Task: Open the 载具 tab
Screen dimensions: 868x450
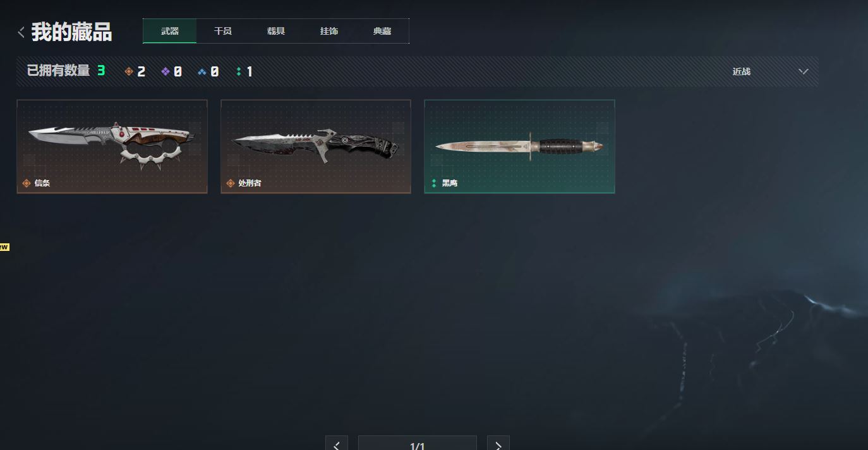Action: tap(276, 31)
